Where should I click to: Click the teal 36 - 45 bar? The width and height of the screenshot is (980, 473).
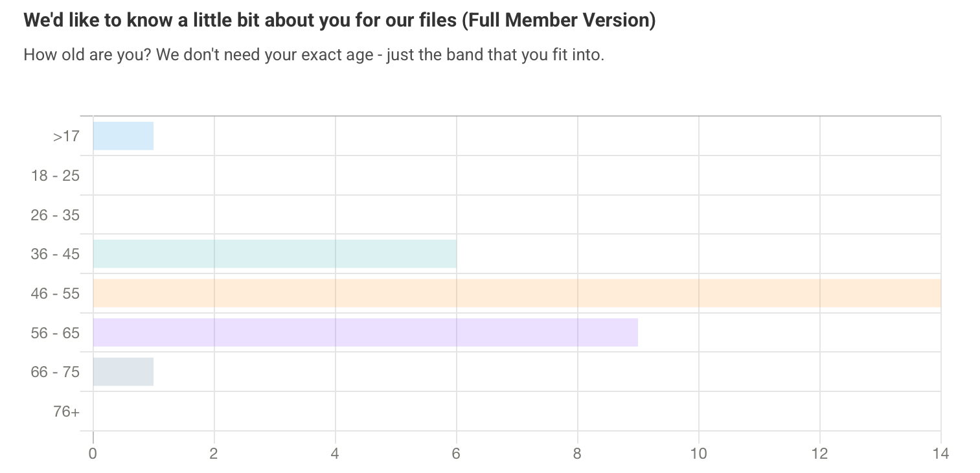coord(275,254)
